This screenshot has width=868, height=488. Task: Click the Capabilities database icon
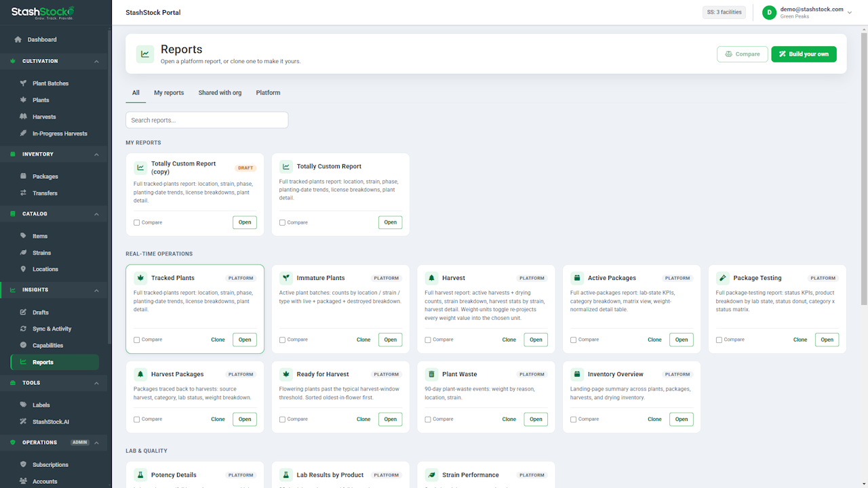click(x=24, y=345)
